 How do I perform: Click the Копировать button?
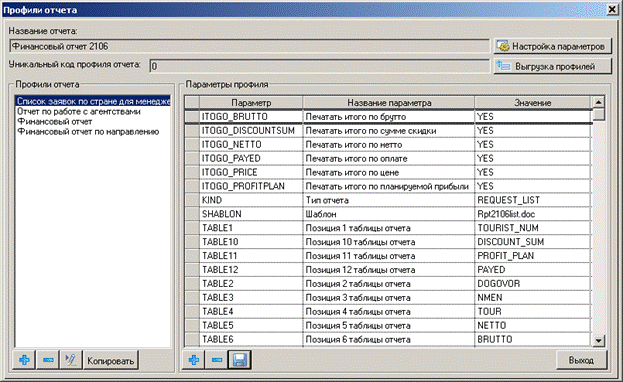pyautogui.click(x=111, y=361)
